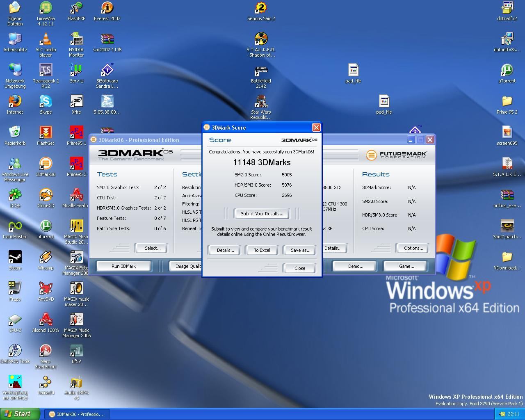Click the 11148 3DMarks score text

[x=262, y=162]
